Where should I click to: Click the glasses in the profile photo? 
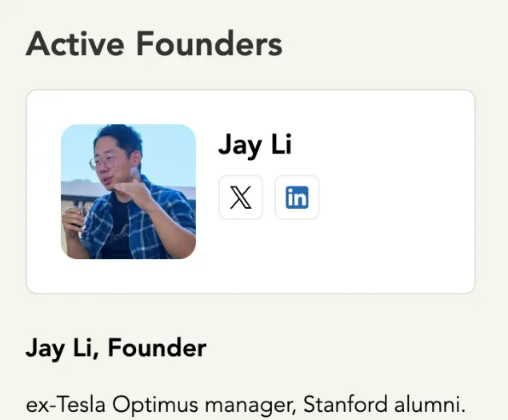(x=104, y=162)
